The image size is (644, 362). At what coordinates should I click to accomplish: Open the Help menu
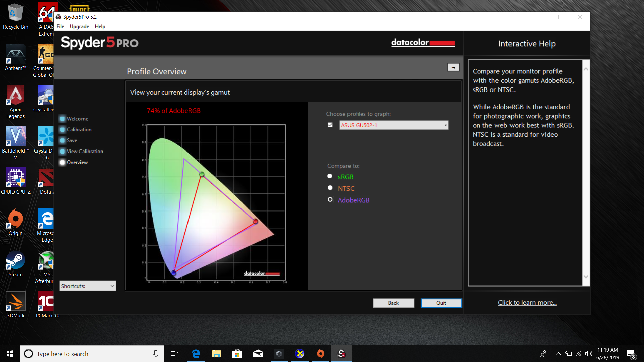(x=100, y=26)
